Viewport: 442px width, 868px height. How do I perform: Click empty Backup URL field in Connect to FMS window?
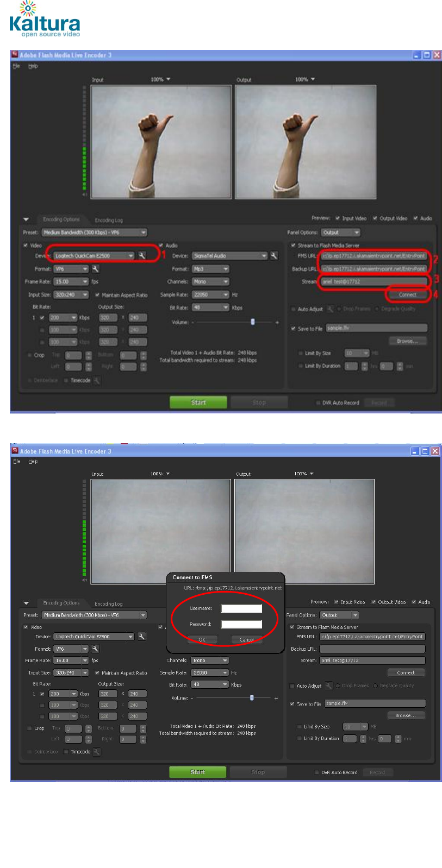point(372,649)
